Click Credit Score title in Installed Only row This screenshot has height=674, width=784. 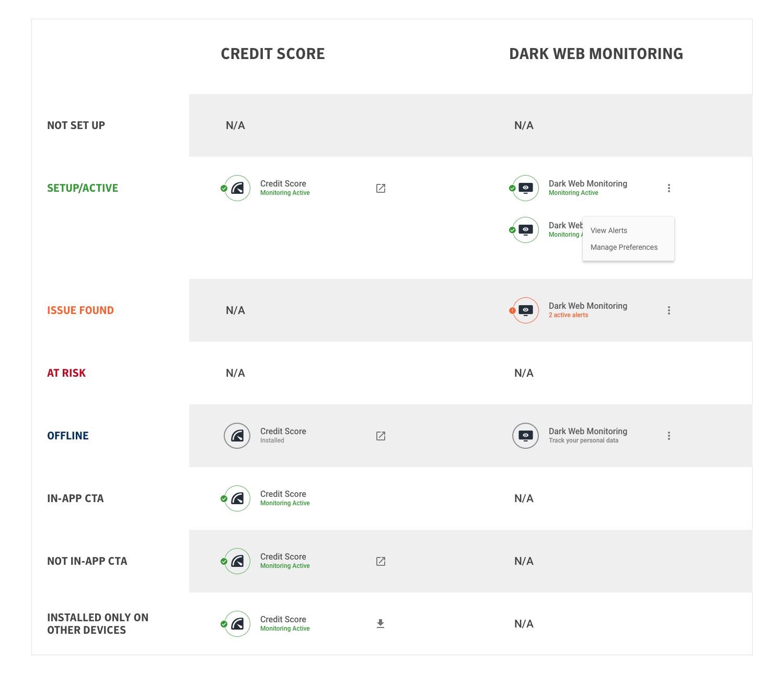coord(283,619)
